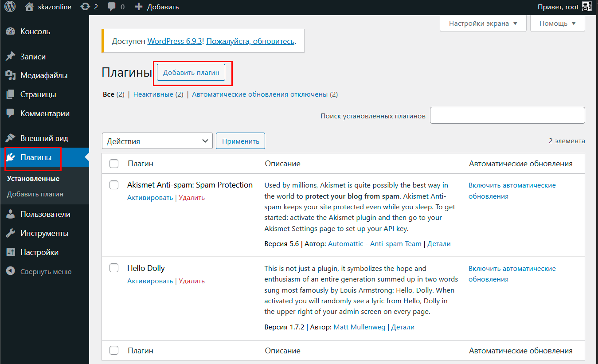Click the Применить button

240,141
